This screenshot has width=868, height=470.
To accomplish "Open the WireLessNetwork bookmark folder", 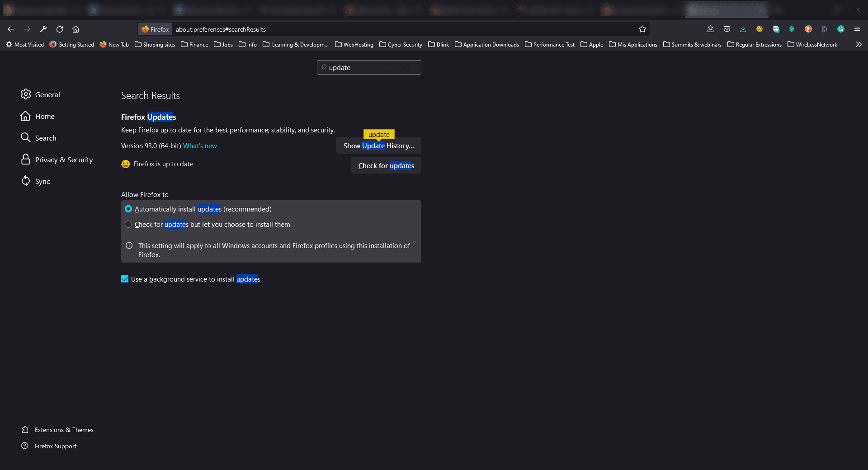I will (812, 44).
